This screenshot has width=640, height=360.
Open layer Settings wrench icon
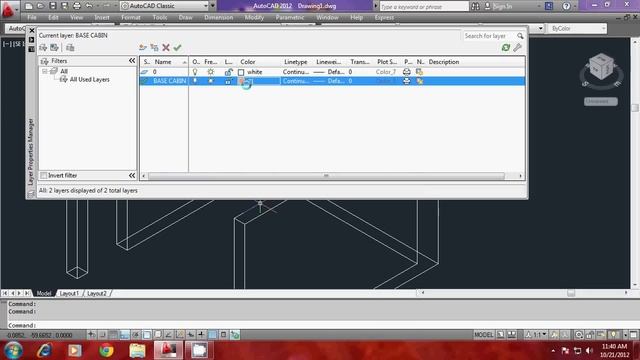[x=518, y=48]
